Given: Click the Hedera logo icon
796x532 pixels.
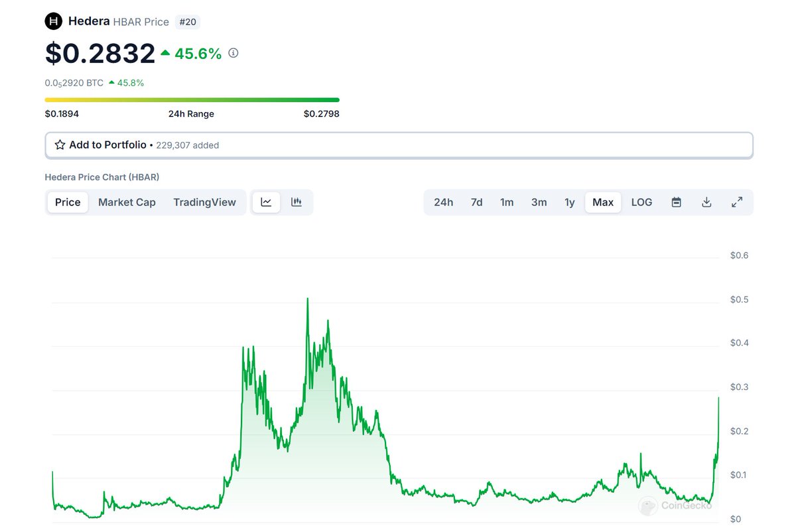Looking at the screenshot, I should (53, 21).
